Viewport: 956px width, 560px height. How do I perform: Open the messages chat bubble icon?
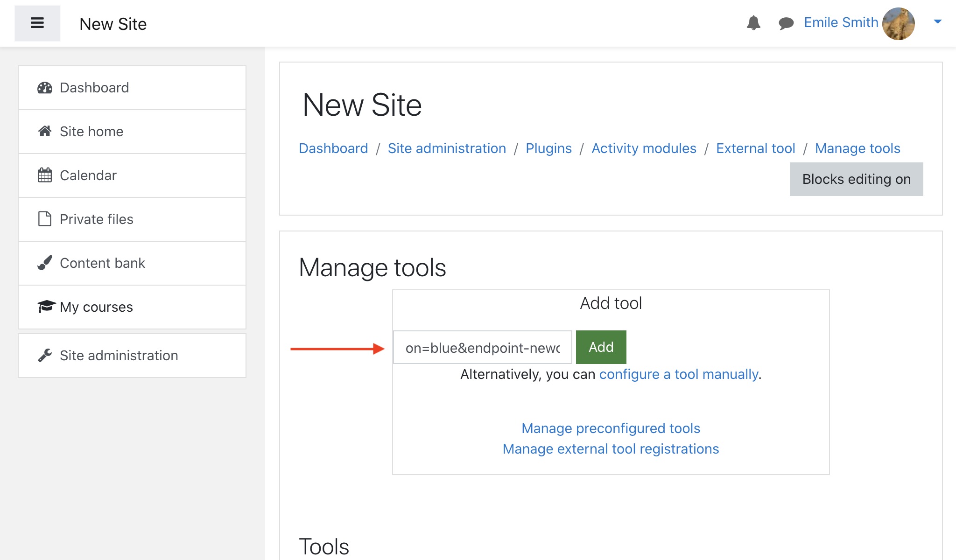tap(786, 23)
